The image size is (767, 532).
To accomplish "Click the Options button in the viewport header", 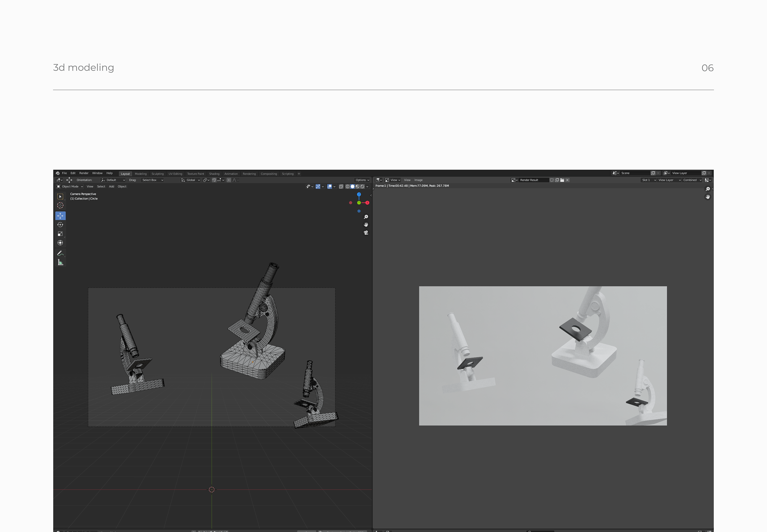I will coord(362,180).
